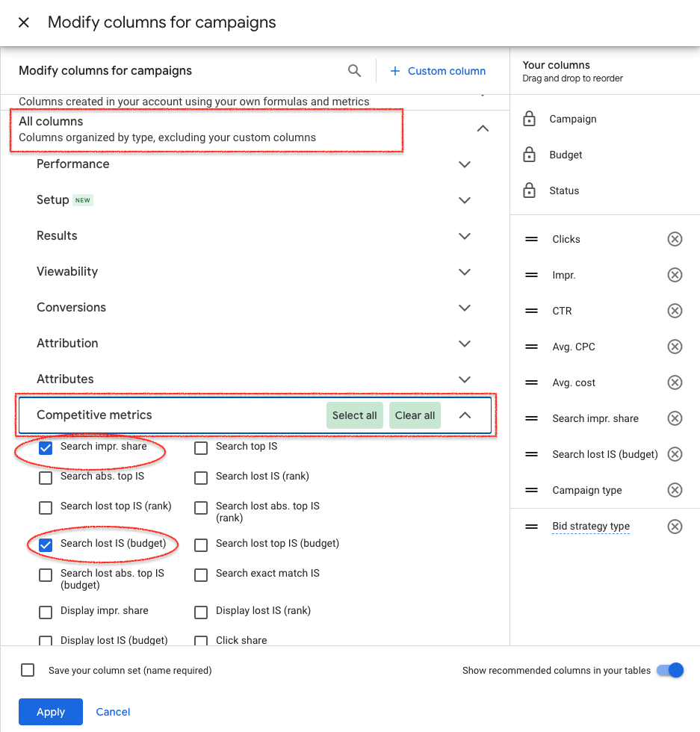
Task: Click Select all in Competitive metrics
Action: 354,415
